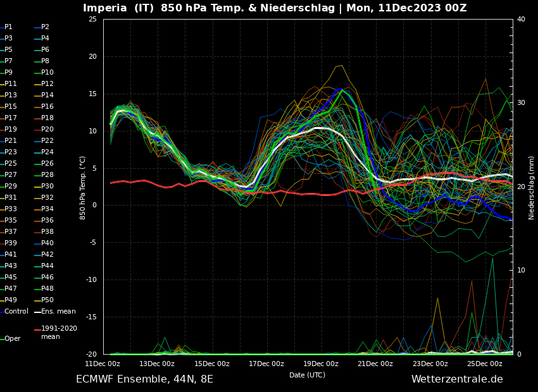Click the P10 legend entry
The image size is (538, 392).
pyautogui.click(x=47, y=73)
